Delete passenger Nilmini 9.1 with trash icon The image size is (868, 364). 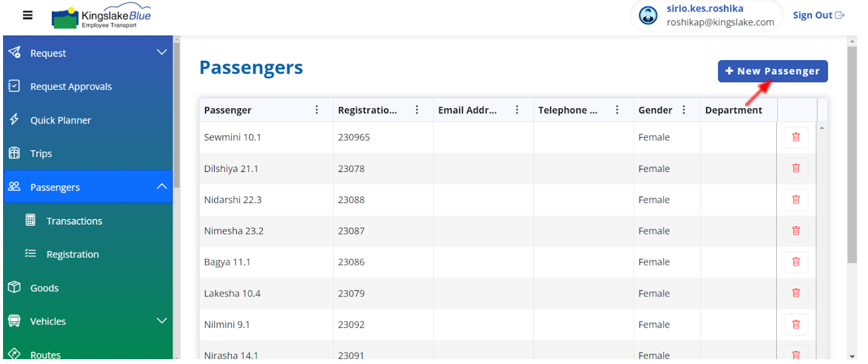tap(796, 325)
